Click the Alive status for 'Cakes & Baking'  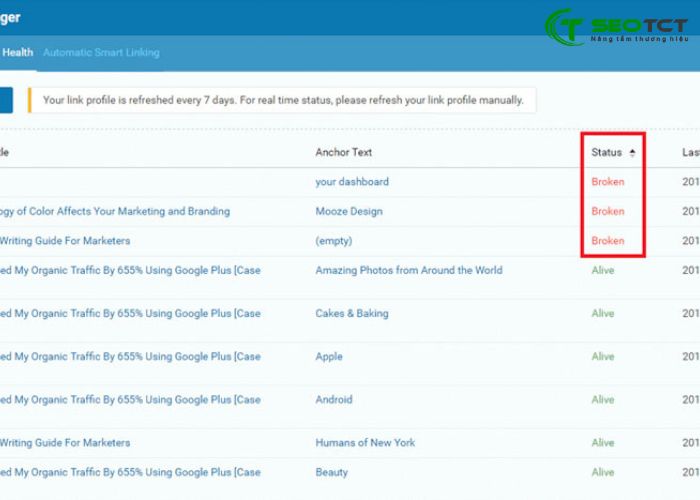[603, 313]
